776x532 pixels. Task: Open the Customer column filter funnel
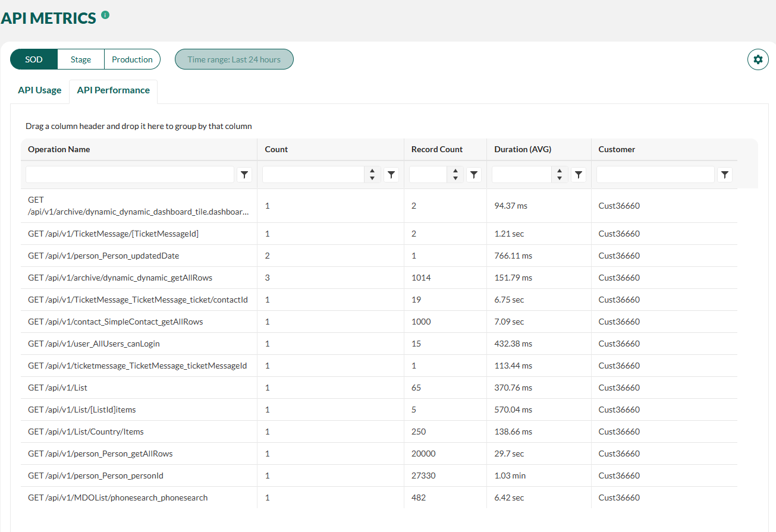[x=724, y=174]
